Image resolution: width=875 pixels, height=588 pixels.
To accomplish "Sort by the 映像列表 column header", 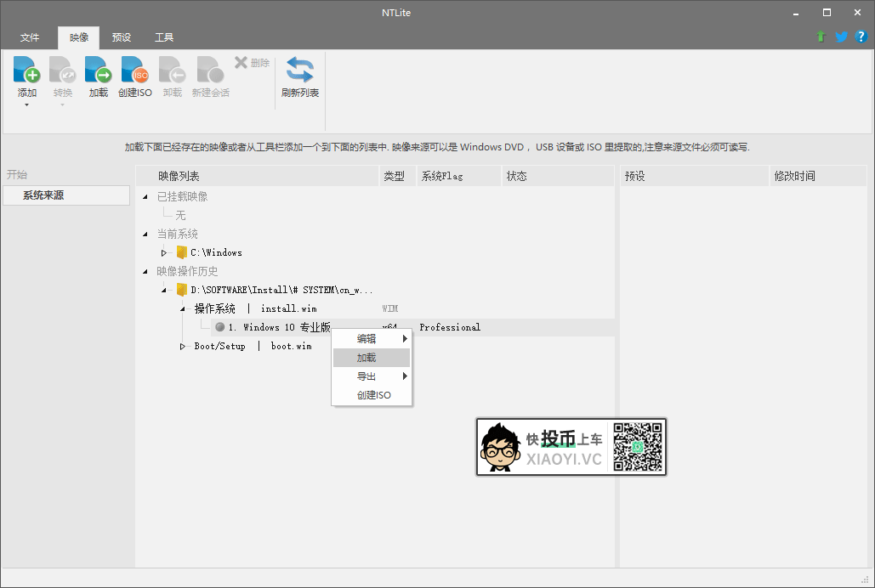I will [179, 176].
